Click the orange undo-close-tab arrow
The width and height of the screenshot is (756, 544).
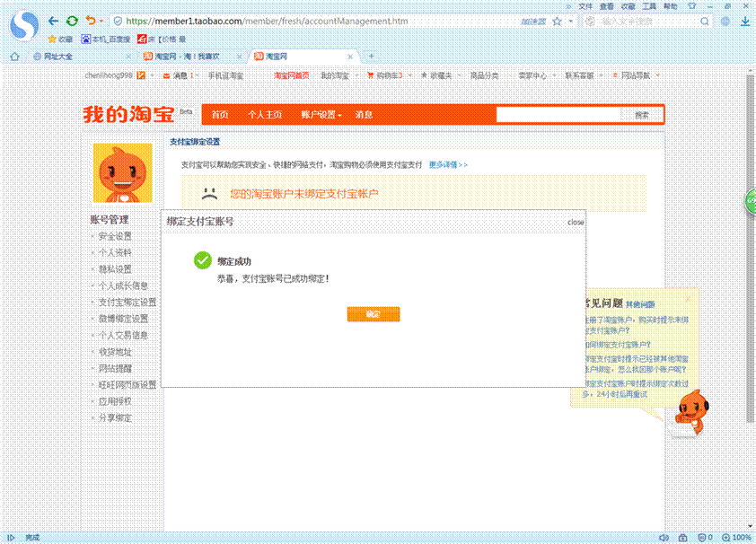[90, 21]
